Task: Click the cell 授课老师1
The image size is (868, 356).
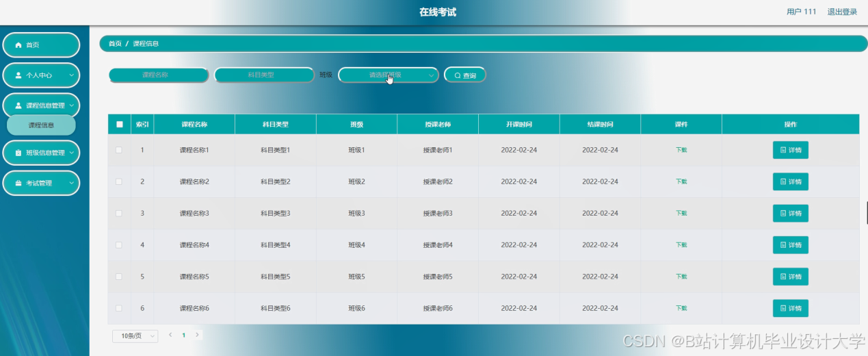Action: tap(438, 150)
